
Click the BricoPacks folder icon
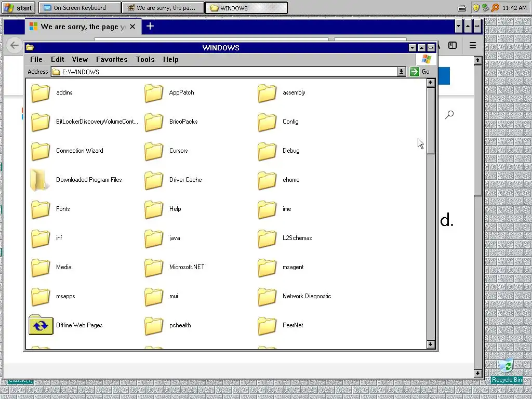[154, 122]
